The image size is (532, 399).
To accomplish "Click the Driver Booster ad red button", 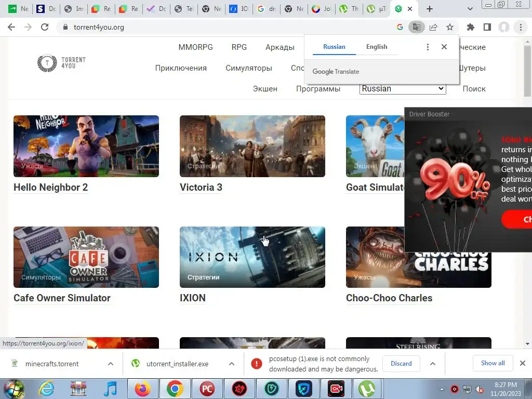I will coord(517,220).
